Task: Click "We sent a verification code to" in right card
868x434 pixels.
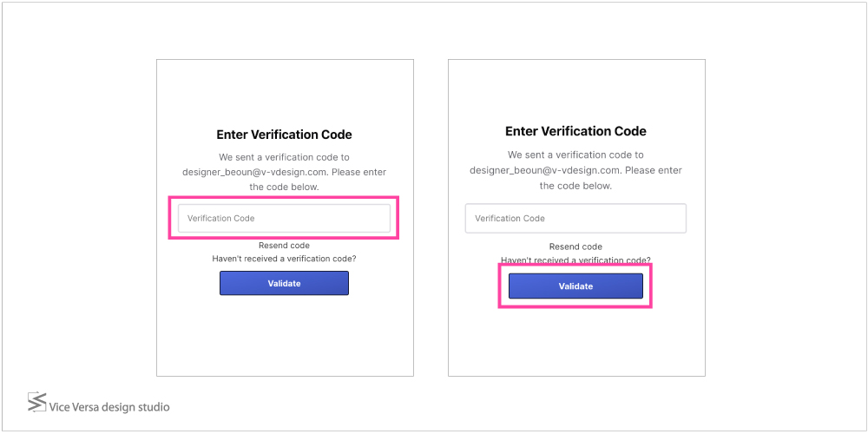Action: click(x=575, y=155)
